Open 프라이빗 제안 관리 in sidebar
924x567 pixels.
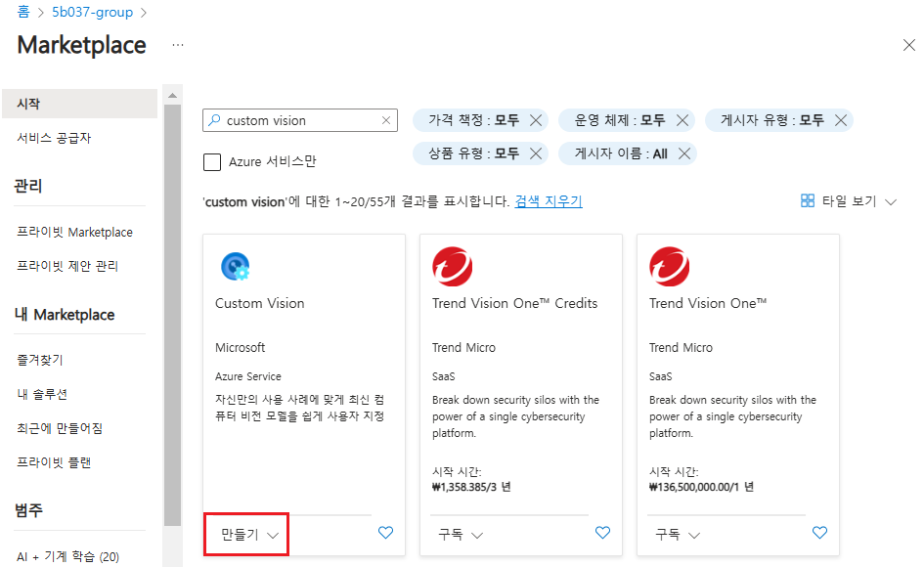click(67, 267)
